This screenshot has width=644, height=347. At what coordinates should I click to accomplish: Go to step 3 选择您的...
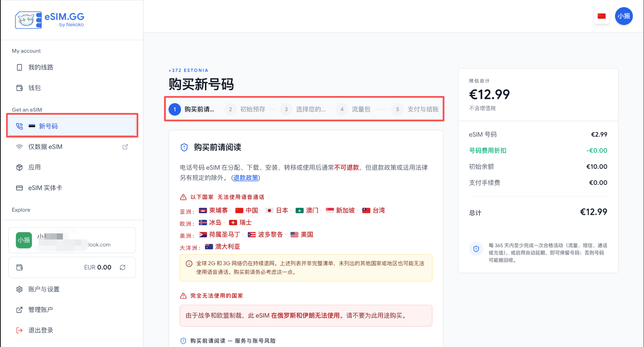click(x=303, y=109)
